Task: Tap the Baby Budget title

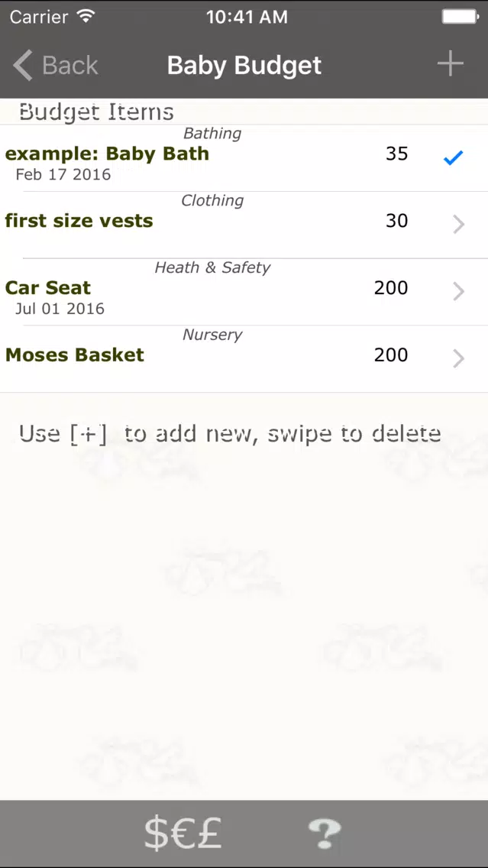Action: click(244, 65)
